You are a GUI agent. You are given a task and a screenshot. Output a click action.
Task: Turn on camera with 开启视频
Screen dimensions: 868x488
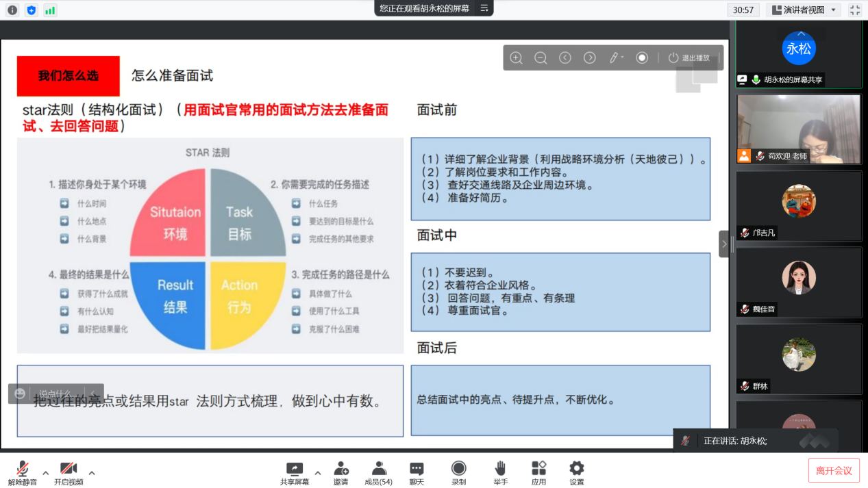(x=69, y=472)
